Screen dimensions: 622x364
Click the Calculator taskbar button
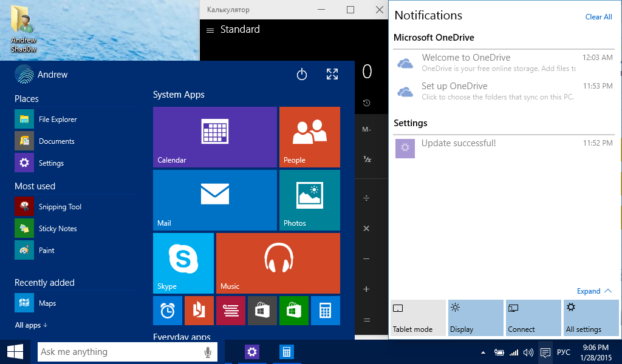(x=287, y=352)
